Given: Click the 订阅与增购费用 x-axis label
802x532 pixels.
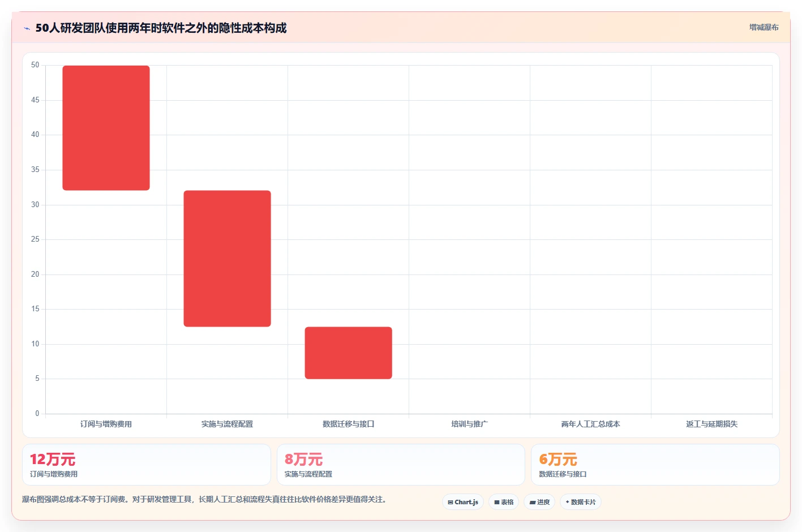Looking at the screenshot, I should point(106,424).
